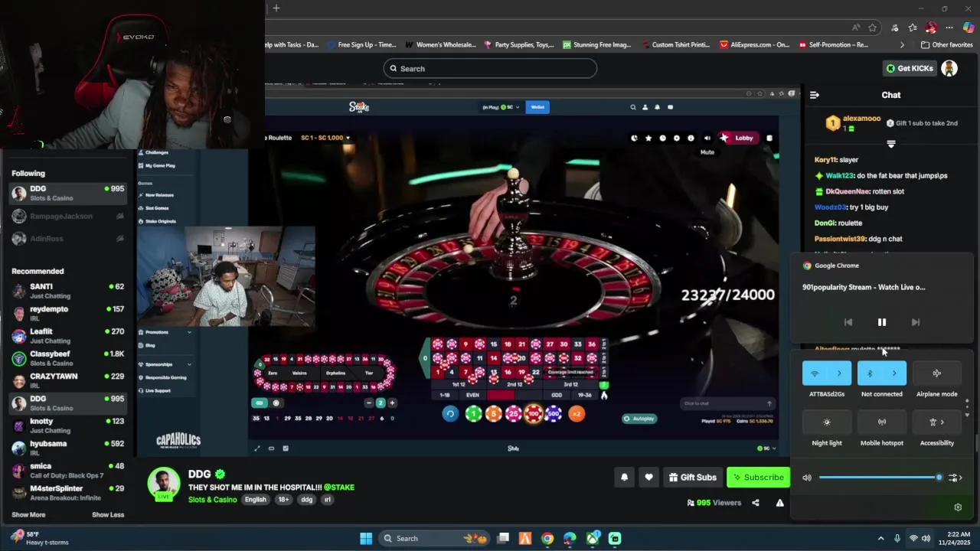Viewport: 980px width, 551px height.
Task: Click the English tag
Action: [256, 500]
